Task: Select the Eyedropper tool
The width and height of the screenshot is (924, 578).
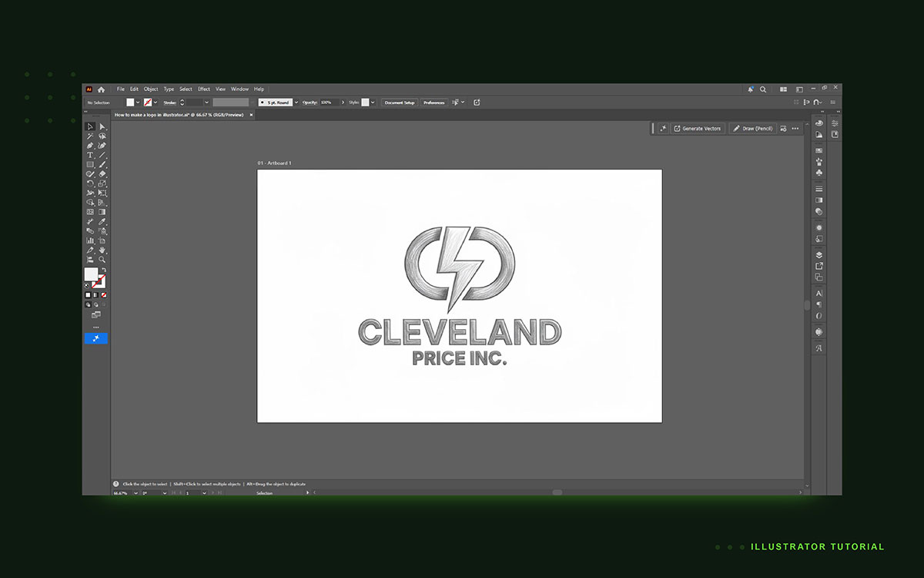Action: (102, 221)
